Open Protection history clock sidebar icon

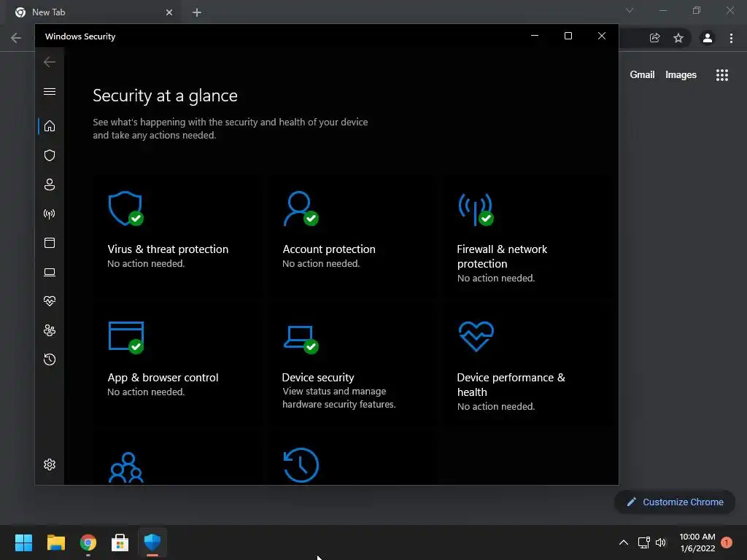tap(50, 359)
